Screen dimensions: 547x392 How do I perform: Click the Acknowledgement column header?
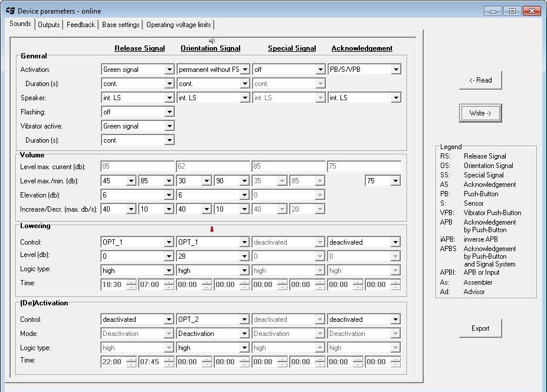click(362, 48)
